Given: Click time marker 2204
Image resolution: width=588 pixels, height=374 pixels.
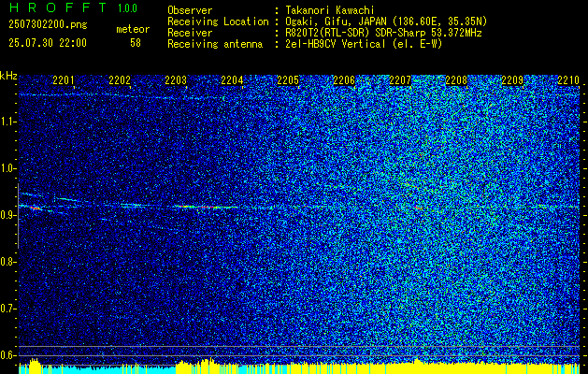Looking at the screenshot, I should pos(232,80).
